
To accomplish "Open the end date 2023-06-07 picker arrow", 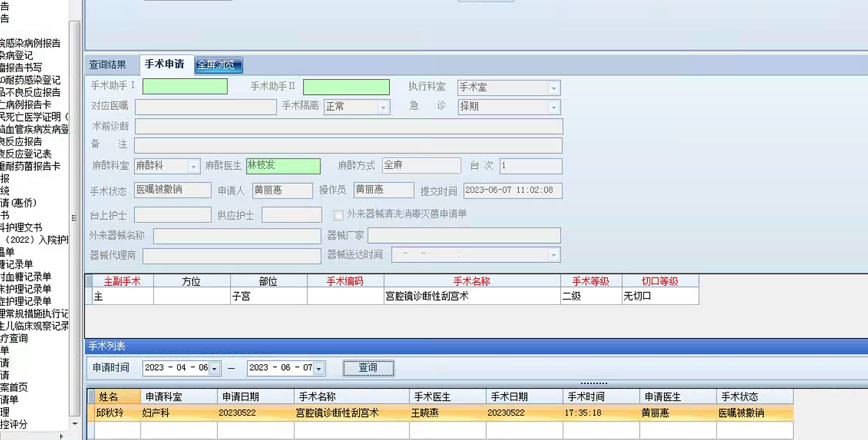I will pyautogui.click(x=319, y=369).
